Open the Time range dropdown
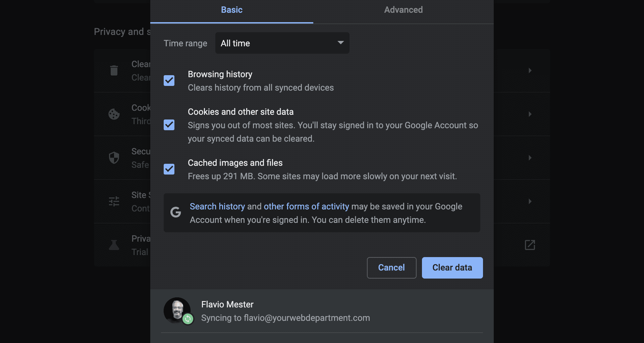Image resolution: width=644 pixels, height=343 pixels. click(x=282, y=43)
